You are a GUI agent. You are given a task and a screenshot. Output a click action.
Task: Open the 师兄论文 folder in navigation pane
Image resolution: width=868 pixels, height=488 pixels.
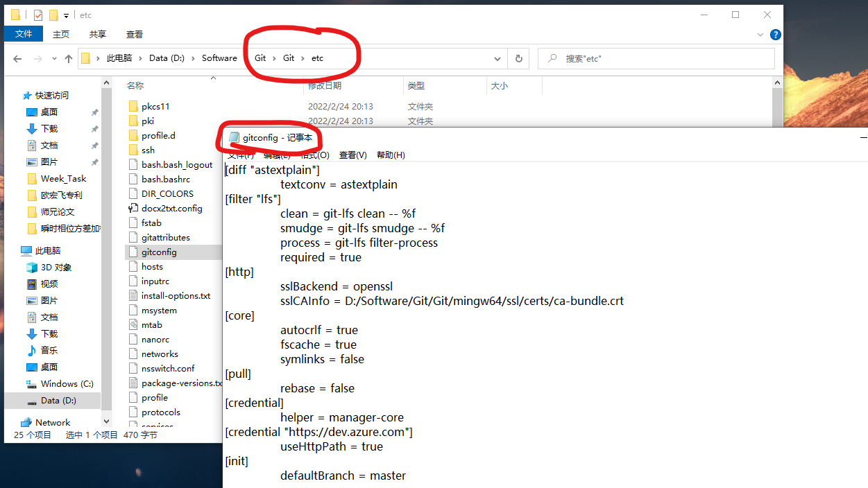click(58, 212)
